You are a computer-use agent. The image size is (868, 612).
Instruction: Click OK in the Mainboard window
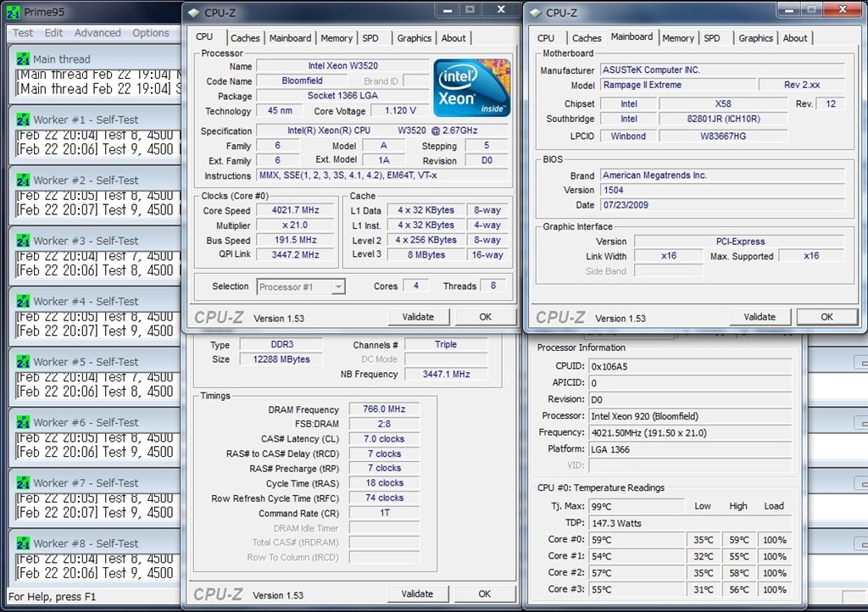(x=827, y=316)
